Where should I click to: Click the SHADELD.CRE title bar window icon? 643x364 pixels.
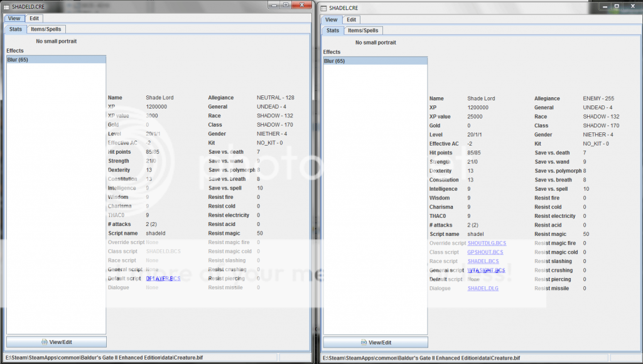coord(6,6)
